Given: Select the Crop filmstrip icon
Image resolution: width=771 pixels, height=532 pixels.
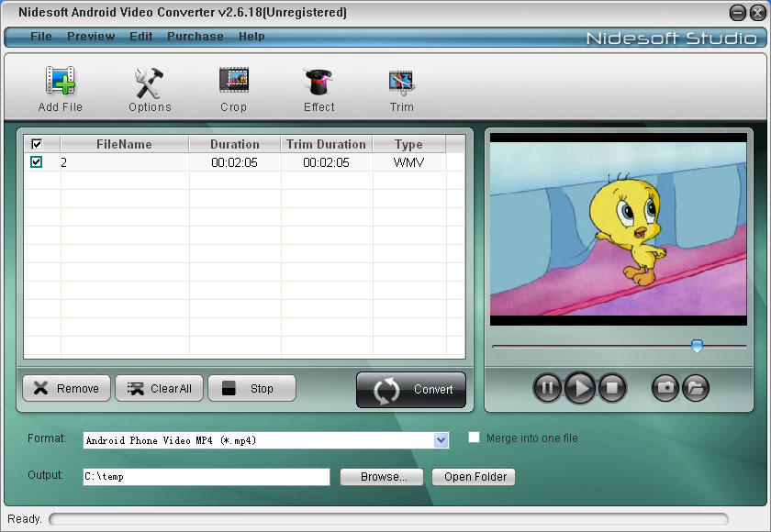Looking at the screenshot, I should click(234, 80).
